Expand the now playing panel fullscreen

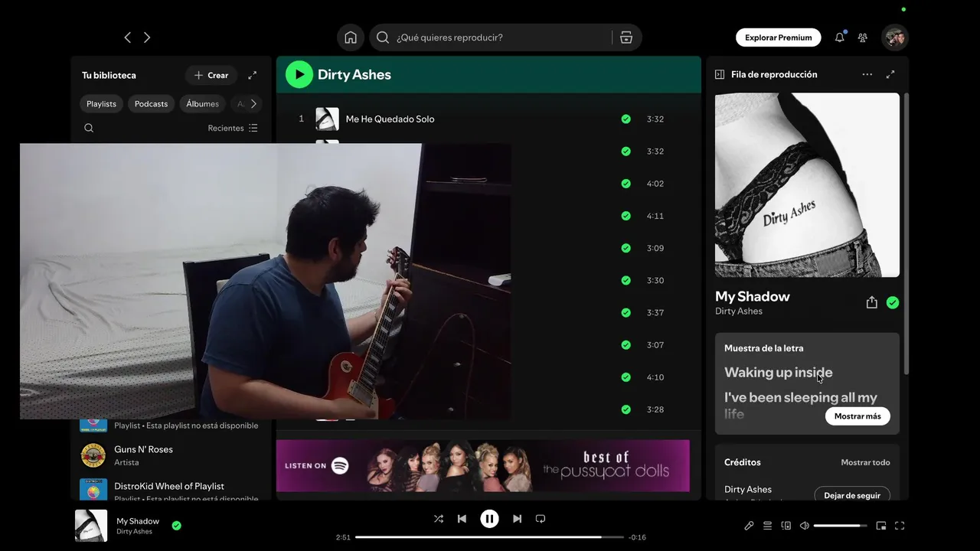(x=890, y=74)
